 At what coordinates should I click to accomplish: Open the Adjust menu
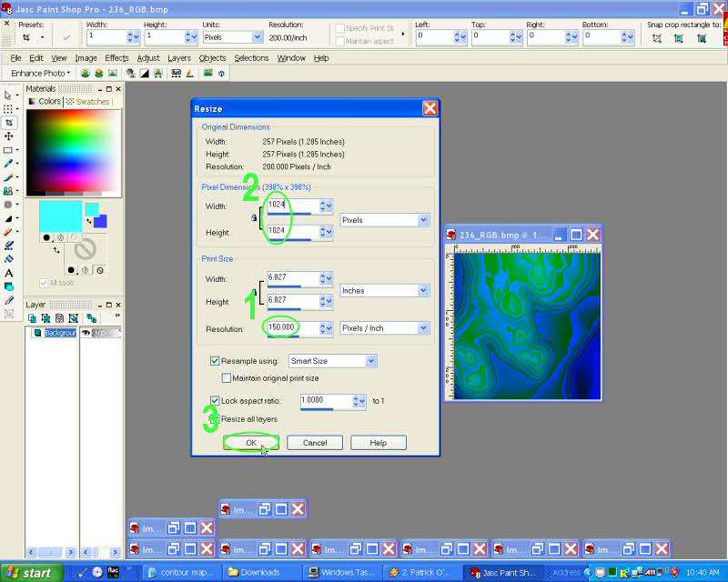[x=148, y=58]
